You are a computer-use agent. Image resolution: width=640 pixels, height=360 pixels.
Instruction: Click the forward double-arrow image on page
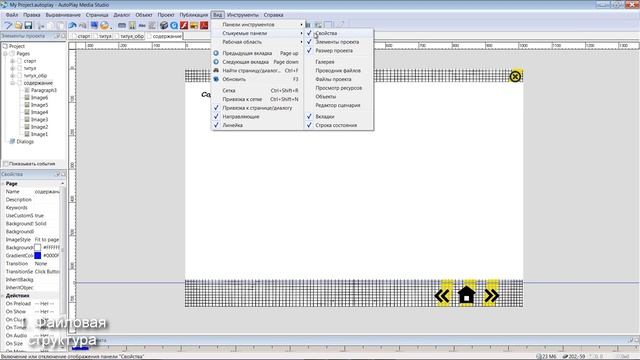[491, 296]
